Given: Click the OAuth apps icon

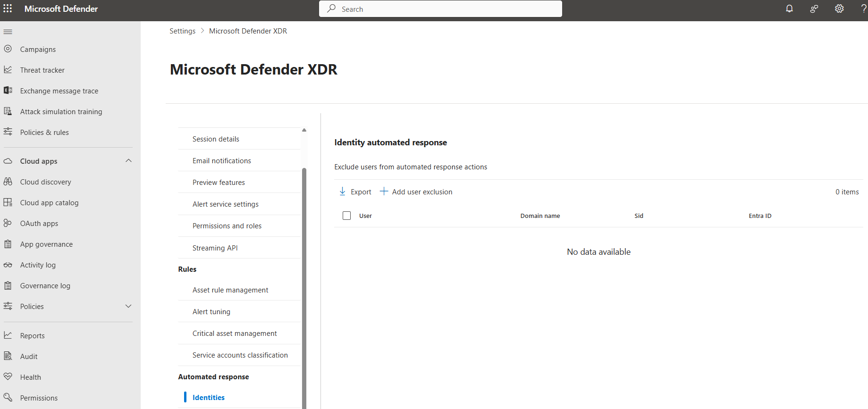Looking at the screenshot, I should [8, 223].
